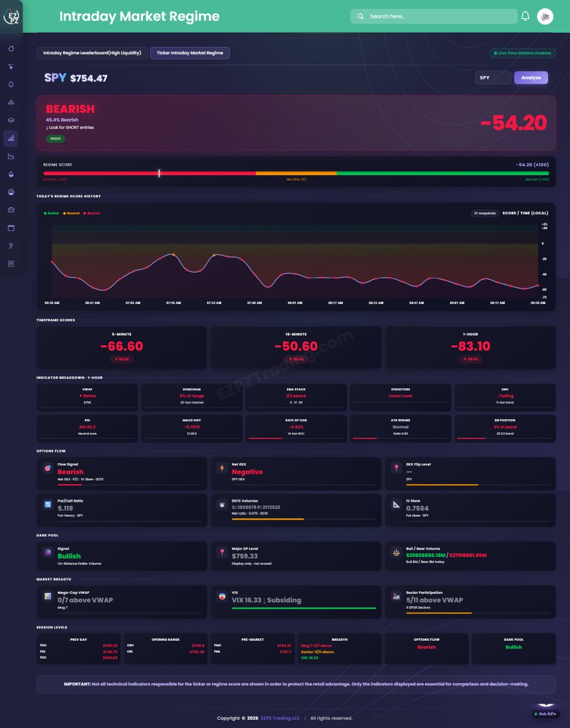Open the notifications bell in the header
The image size is (570, 728).
pyautogui.click(x=526, y=16)
